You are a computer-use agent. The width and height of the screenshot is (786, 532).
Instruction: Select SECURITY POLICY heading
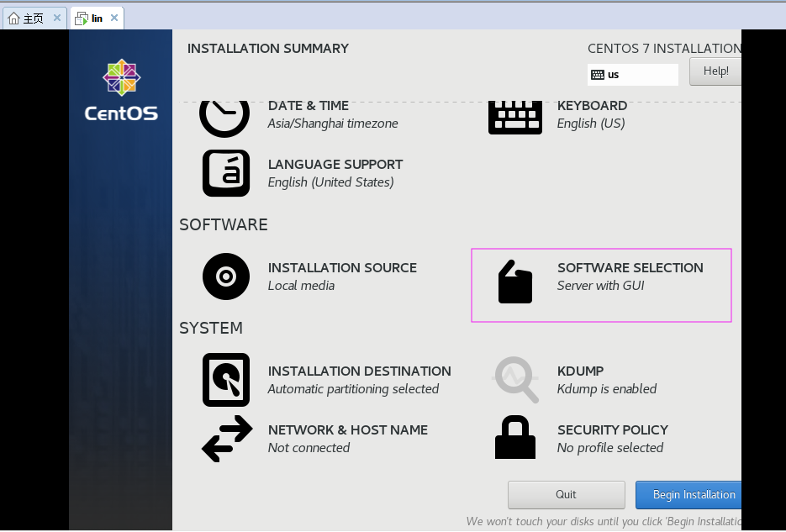click(613, 429)
